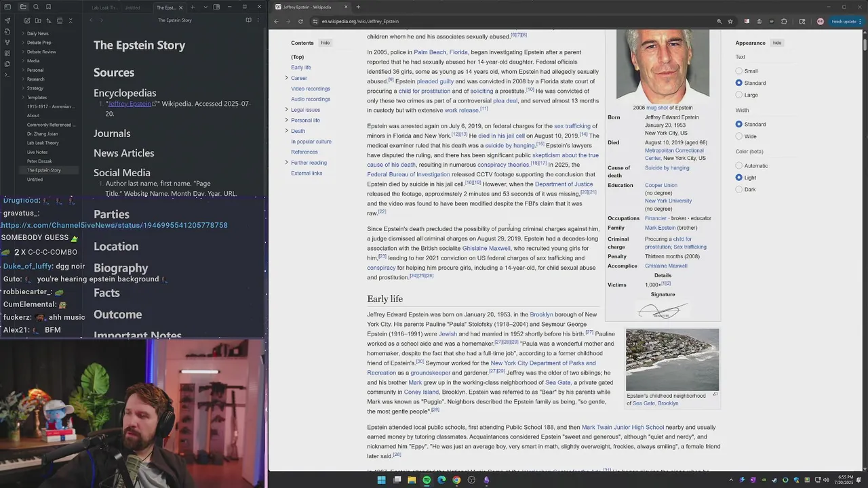Open the Windows Start menu
The height and width of the screenshot is (488, 868).
[381, 480]
